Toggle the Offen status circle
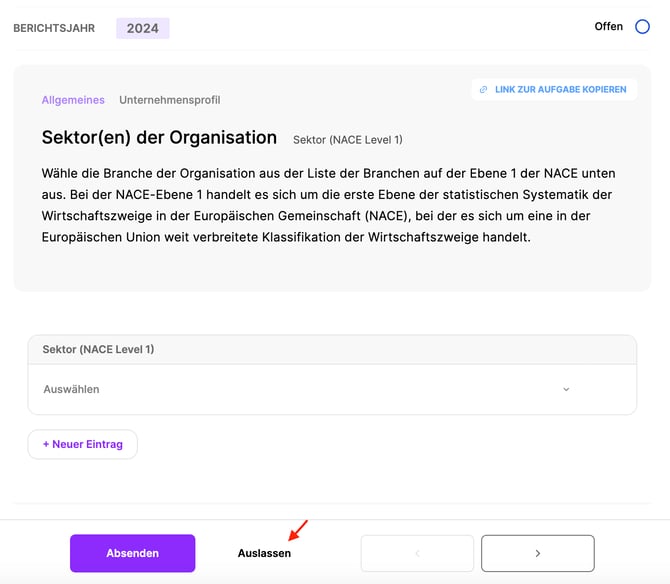 point(643,27)
